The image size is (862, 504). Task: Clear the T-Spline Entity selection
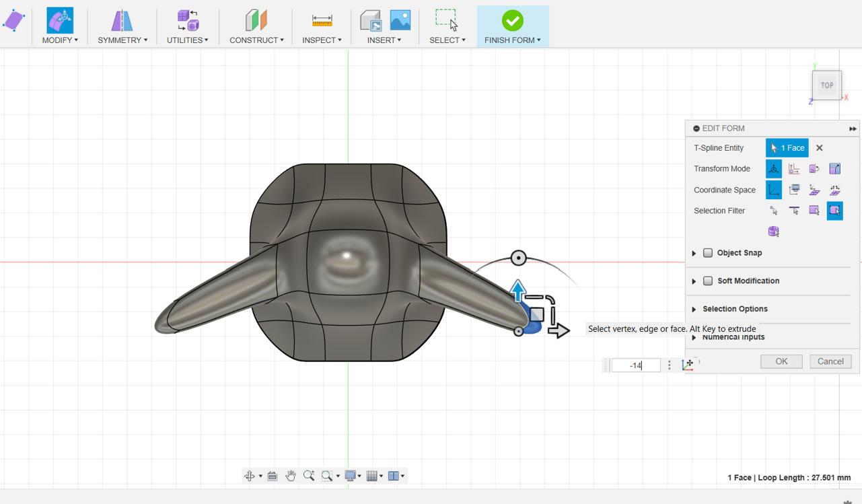click(x=819, y=148)
